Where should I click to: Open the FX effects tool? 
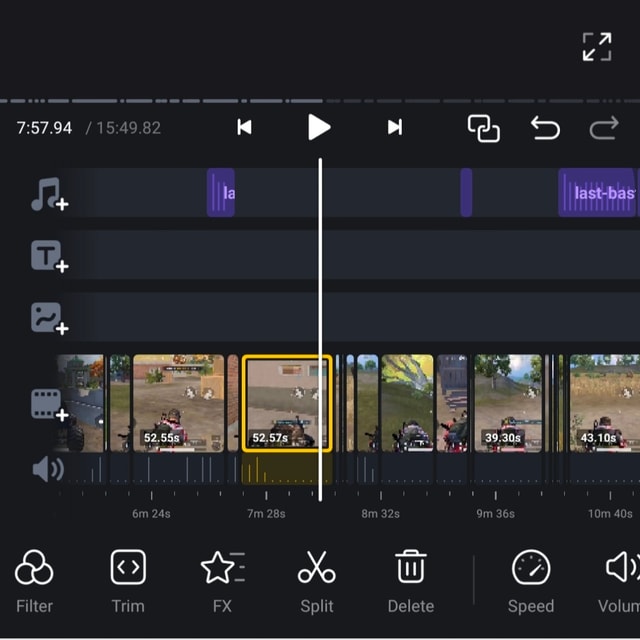point(222,582)
